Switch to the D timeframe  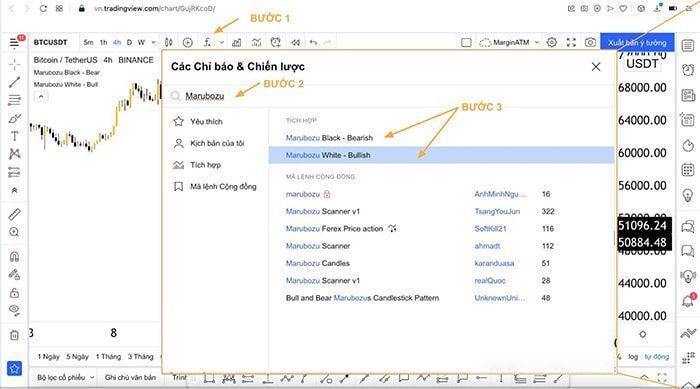129,42
